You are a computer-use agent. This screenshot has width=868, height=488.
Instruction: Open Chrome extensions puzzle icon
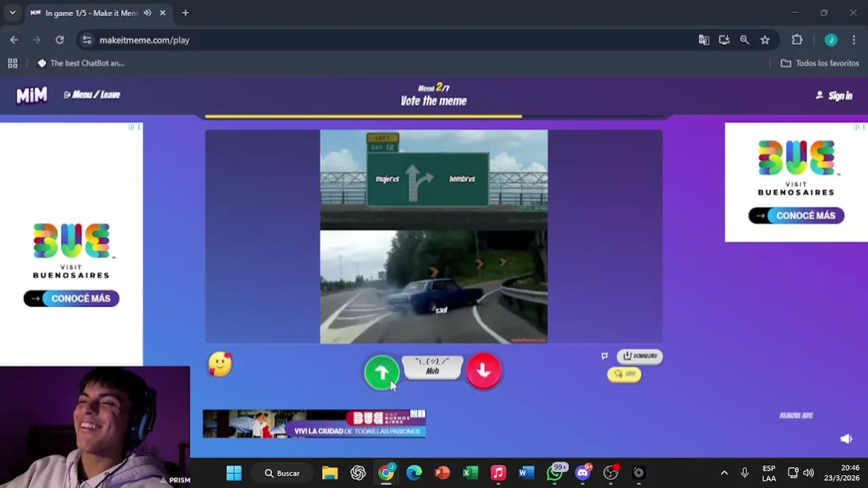pos(797,40)
